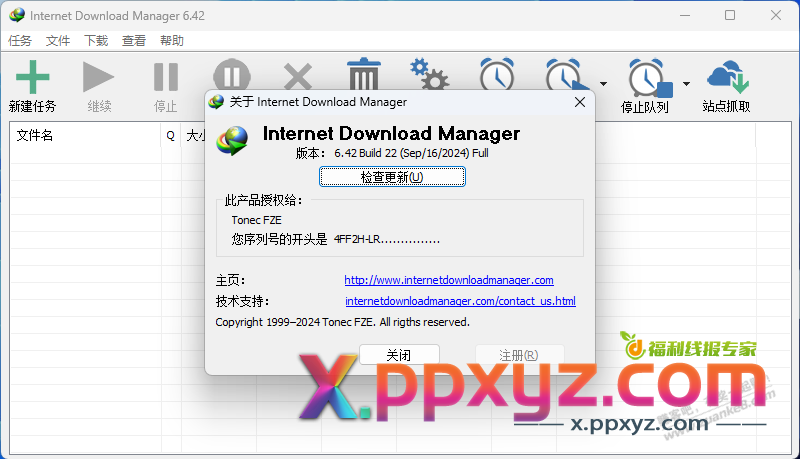Close the About dialog with the X
The height and width of the screenshot is (460, 800).
tap(580, 103)
